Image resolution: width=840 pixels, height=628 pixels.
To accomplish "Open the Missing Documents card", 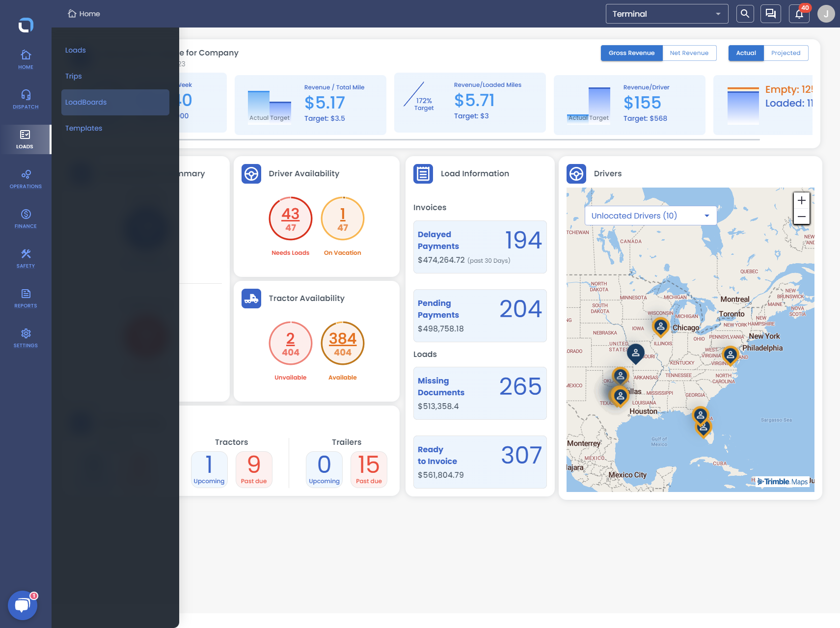I will [x=480, y=393].
